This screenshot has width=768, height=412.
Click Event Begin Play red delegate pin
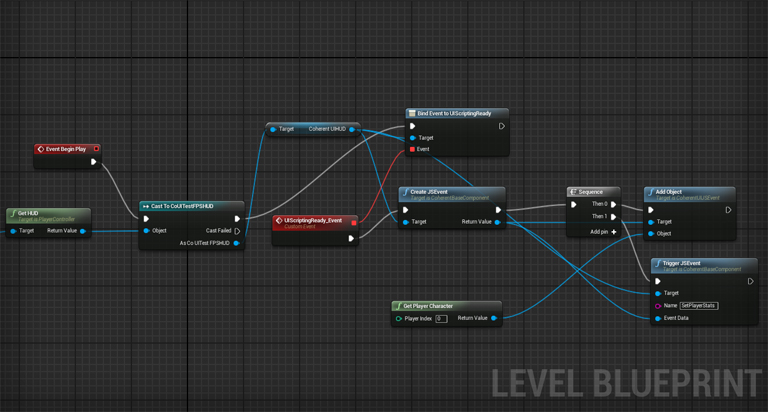pos(96,149)
